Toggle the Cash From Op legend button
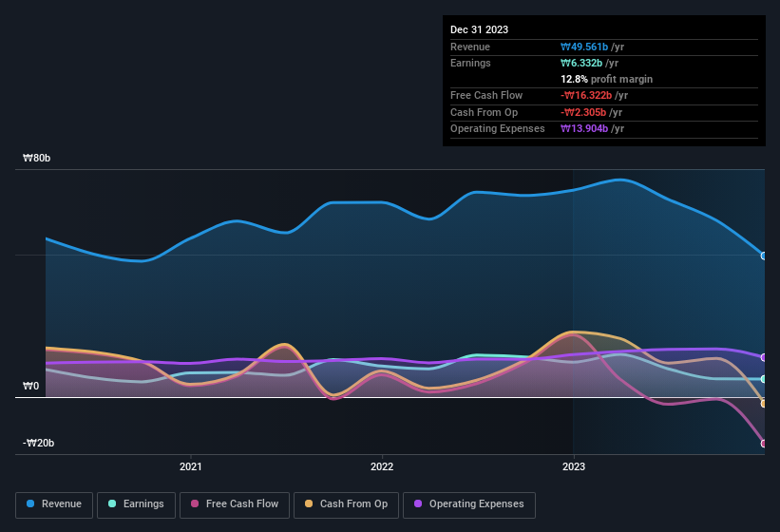The width and height of the screenshot is (780, 532). (x=346, y=504)
